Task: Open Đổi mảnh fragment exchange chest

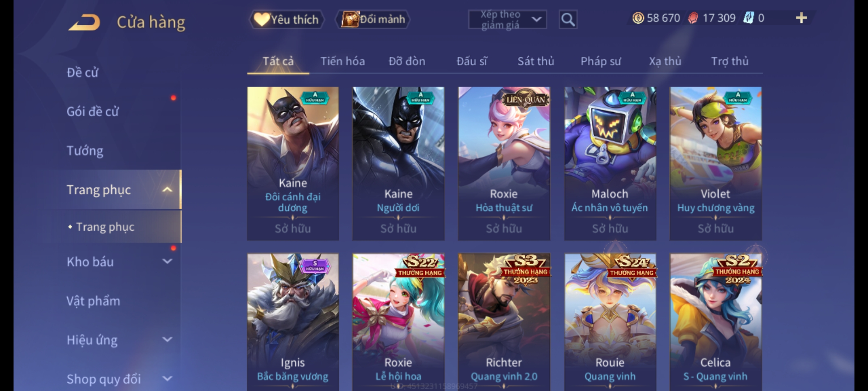Action: click(x=373, y=20)
